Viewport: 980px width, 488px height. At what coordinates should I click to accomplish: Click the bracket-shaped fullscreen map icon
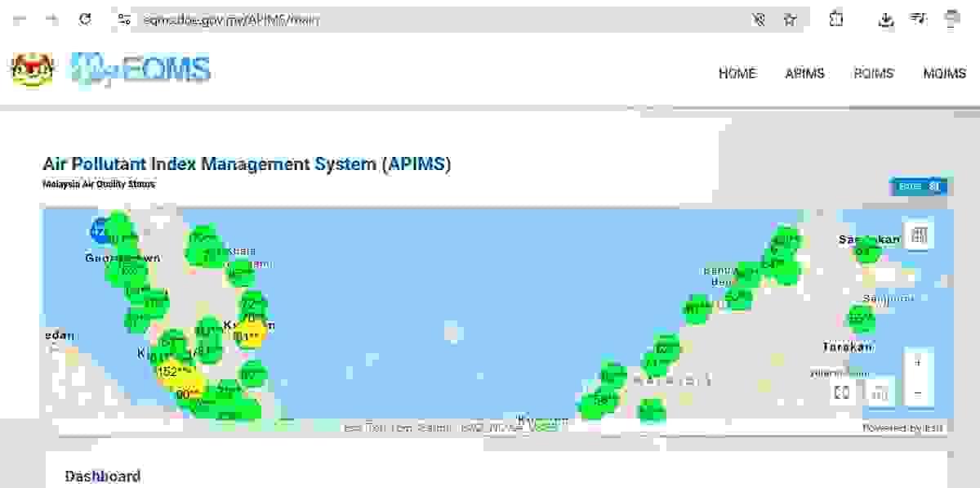point(842,392)
